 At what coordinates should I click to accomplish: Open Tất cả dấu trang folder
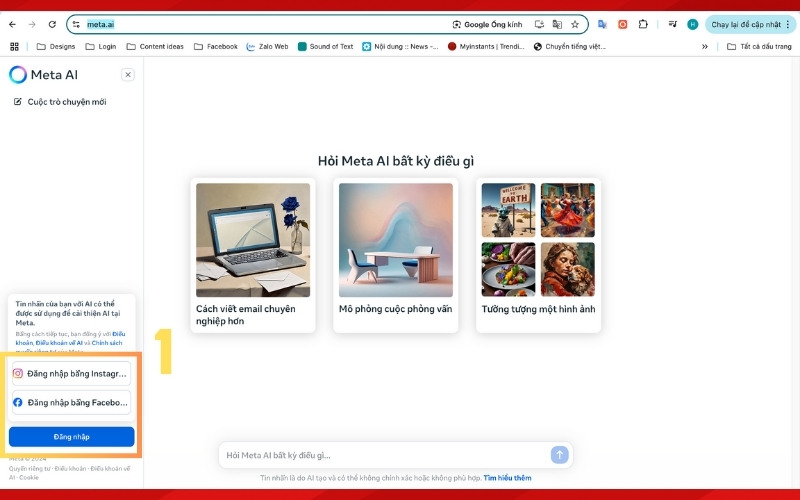click(759, 46)
